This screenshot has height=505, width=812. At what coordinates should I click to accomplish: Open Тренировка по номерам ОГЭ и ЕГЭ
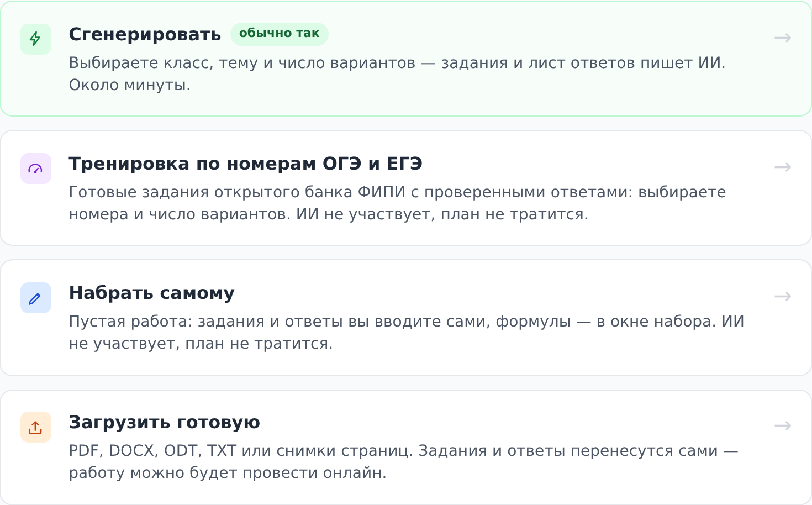[406, 188]
